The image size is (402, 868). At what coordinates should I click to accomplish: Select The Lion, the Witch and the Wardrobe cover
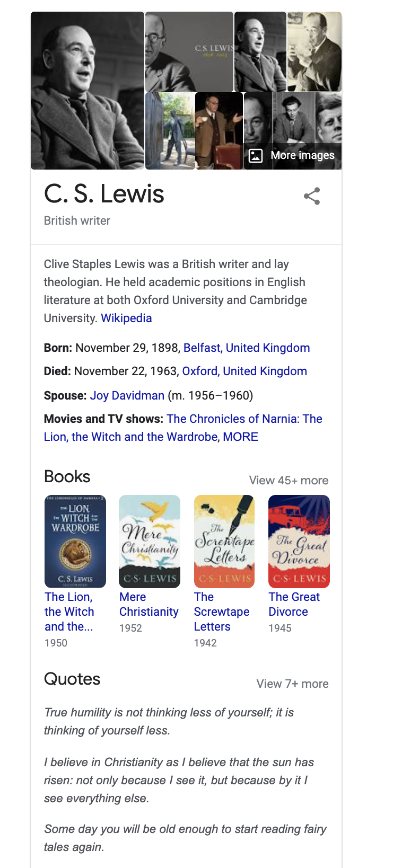[x=75, y=542]
